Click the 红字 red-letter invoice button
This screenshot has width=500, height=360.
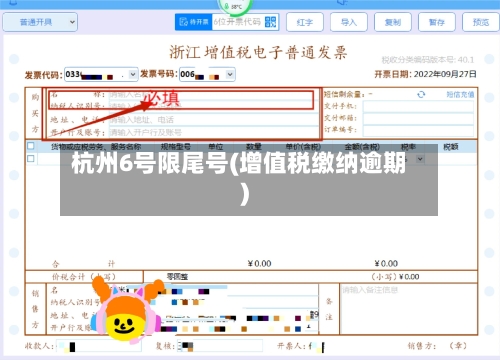(x=305, y=22)
